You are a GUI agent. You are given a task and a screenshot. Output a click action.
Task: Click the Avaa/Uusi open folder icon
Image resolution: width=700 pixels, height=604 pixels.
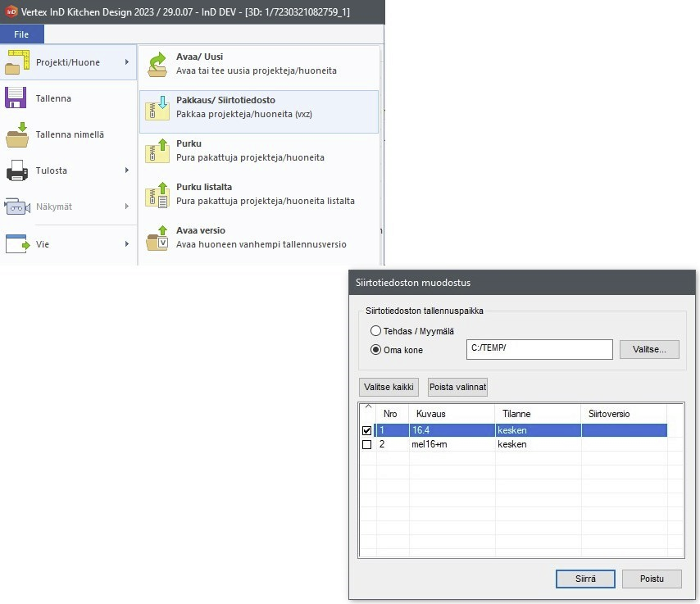pyautogui.click(x=157, y=64)
